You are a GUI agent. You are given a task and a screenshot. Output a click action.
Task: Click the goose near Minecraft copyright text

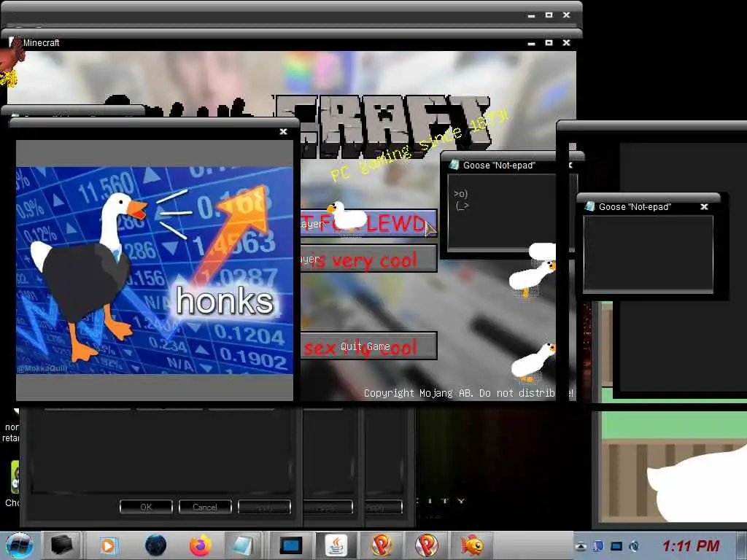pyautogui.click(x=533, y=362)
